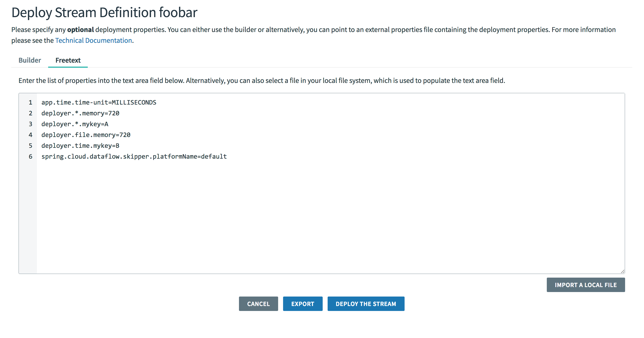Click Import a Local File button
This screenshot has width=644, height=338.
coord(585,285)
